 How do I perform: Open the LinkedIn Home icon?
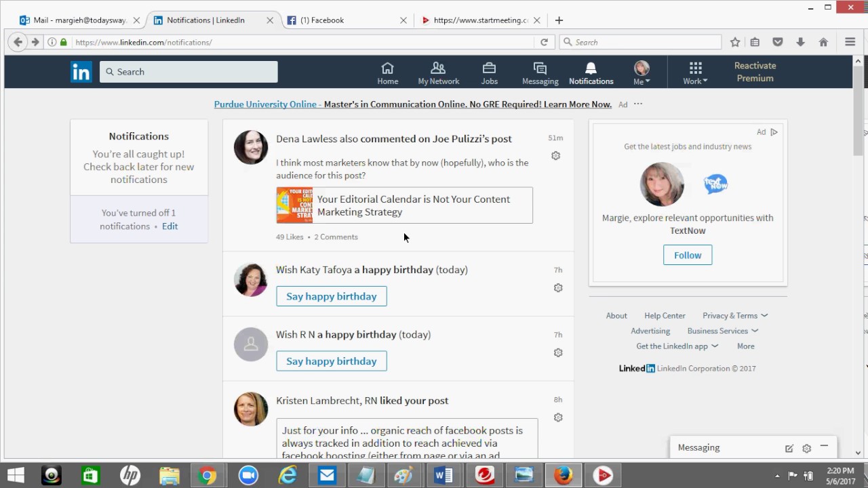(x=388, y=73)
